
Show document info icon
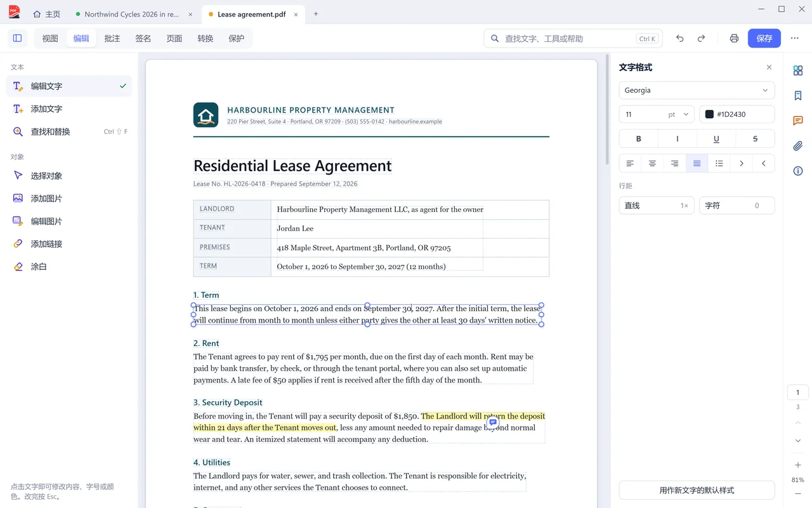(798, 171)
